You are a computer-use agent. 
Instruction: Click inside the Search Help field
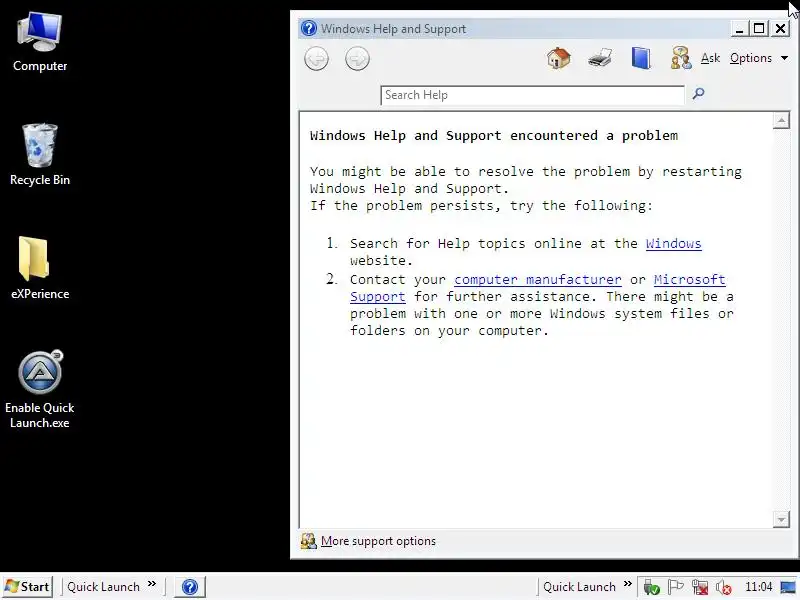click(x=532, y=95)
